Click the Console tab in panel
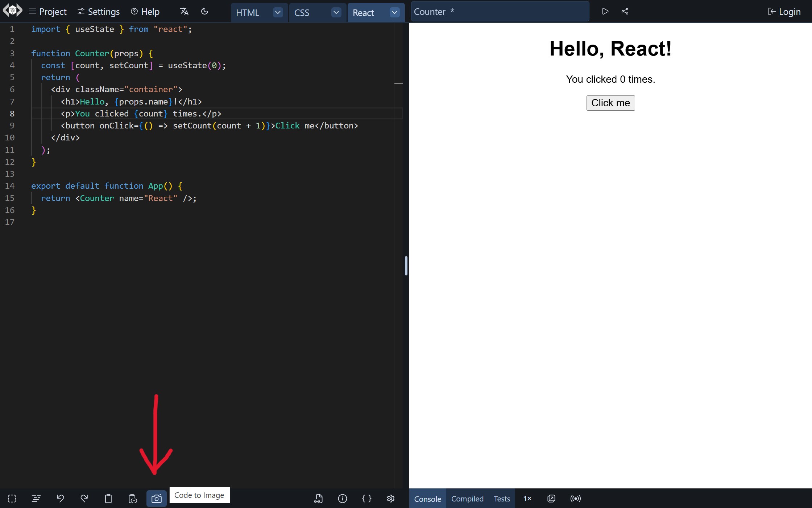The width and height of the screenshot is (812, 508). click(x=427, y=499)
